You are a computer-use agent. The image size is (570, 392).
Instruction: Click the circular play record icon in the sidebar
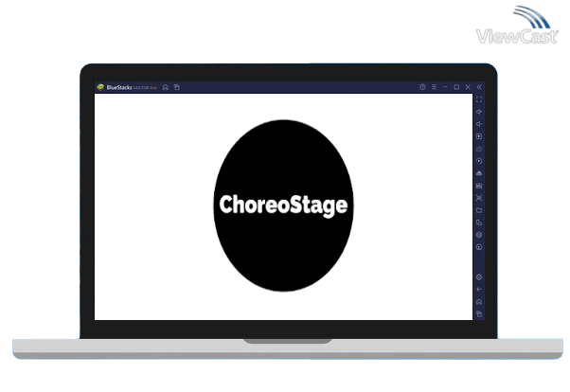click(x=479, y=161)
